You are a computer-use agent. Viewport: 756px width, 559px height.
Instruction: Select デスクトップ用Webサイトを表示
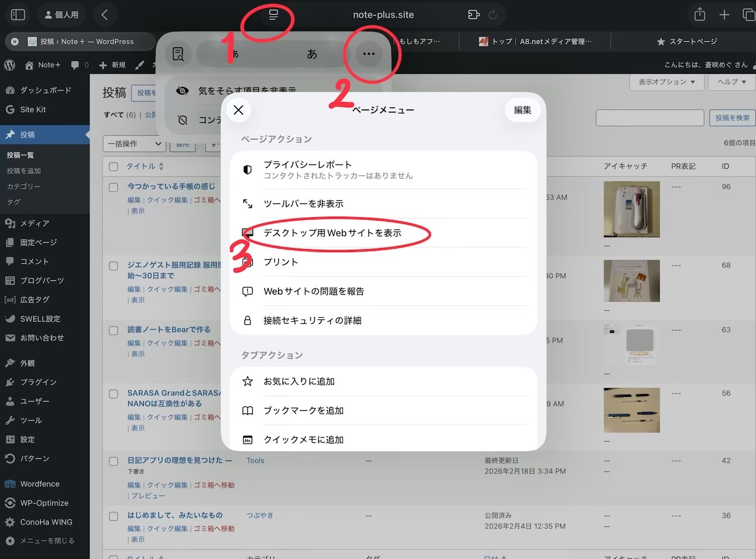tap(333, 233)
